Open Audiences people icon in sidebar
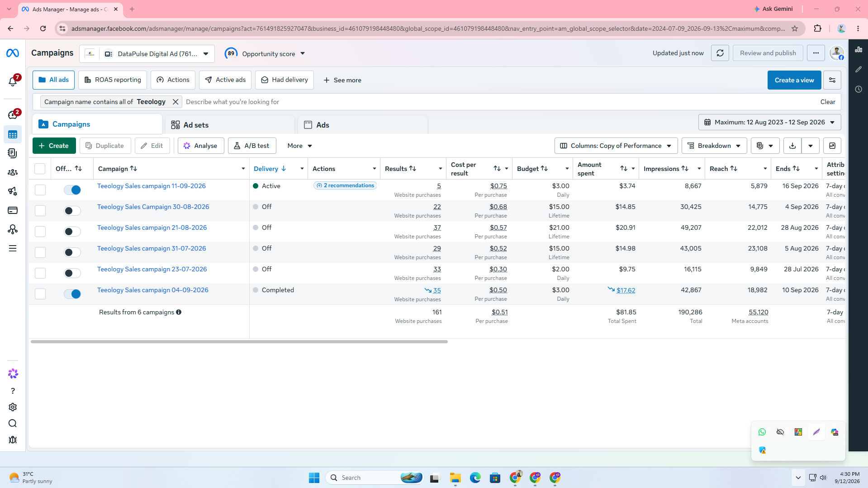This screenshot has height=488, width=868. (13, 172)
